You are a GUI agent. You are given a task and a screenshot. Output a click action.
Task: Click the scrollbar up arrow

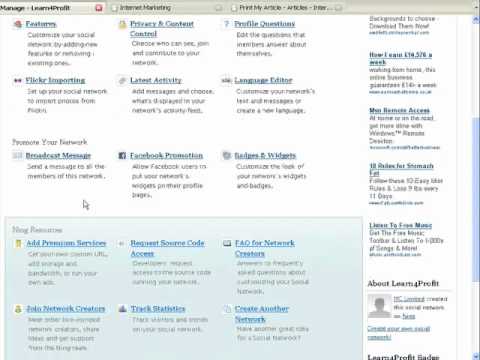476,20
